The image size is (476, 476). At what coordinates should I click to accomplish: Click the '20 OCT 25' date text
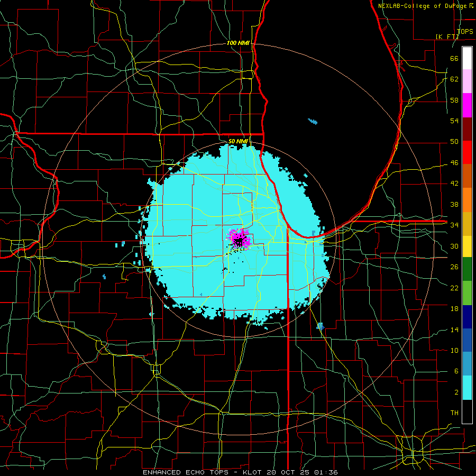[289, 472]
